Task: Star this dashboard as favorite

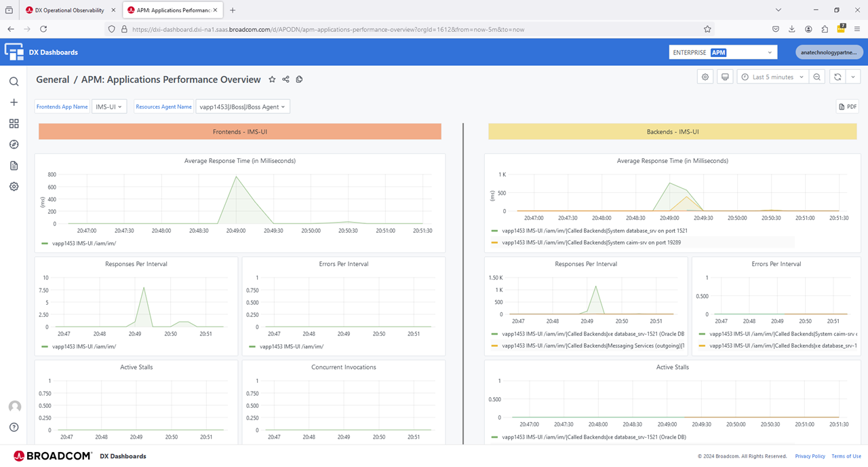Action: point(272,79)
